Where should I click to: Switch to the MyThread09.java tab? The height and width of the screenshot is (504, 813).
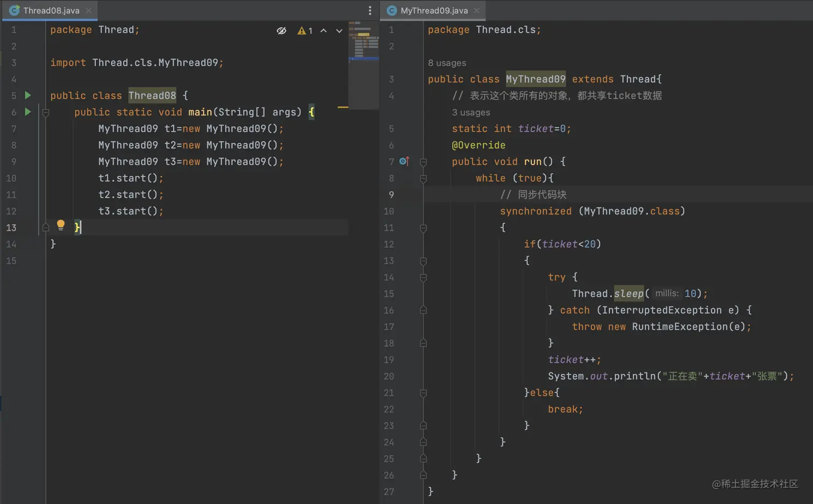434,10
